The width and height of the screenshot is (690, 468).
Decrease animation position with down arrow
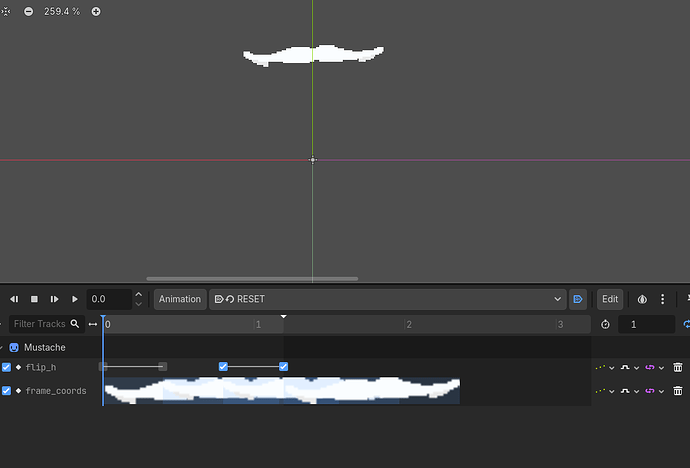(139, 304)
